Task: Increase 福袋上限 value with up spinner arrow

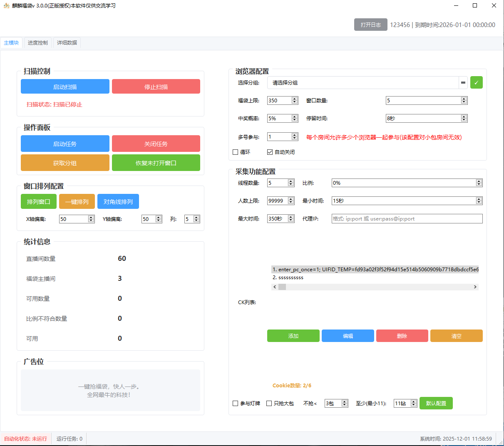Action: tap(295, 99)
